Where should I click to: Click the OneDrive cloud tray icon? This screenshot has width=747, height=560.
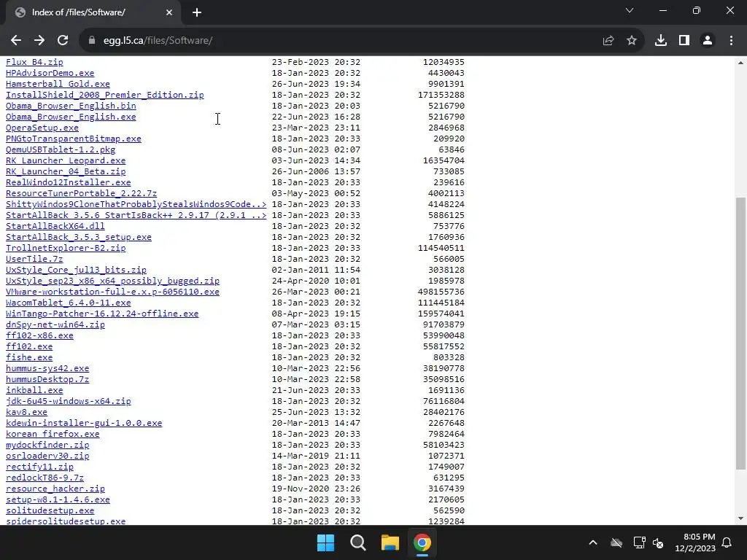pos(616,542)
